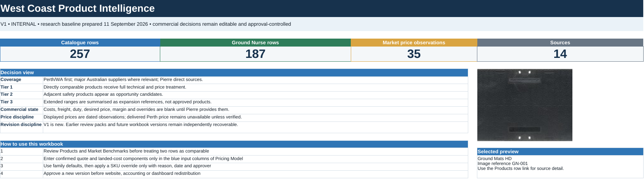Click step number 4 cell

(x=22, y=174)
